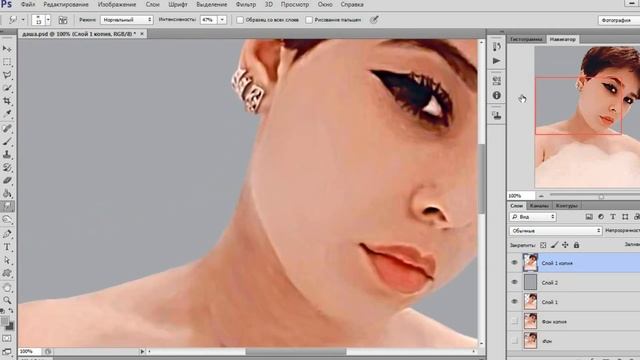The height and width of the screenshot is (360, 640).
Task: Open the Info panel icon
Action: (496, 95)
